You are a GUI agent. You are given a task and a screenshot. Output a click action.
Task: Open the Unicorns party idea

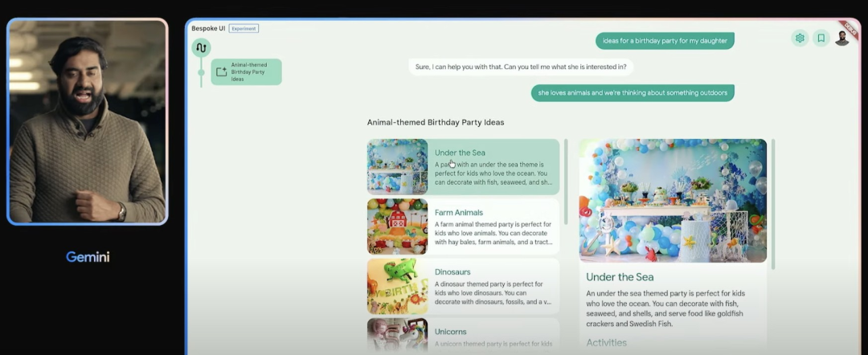(464, 337)
